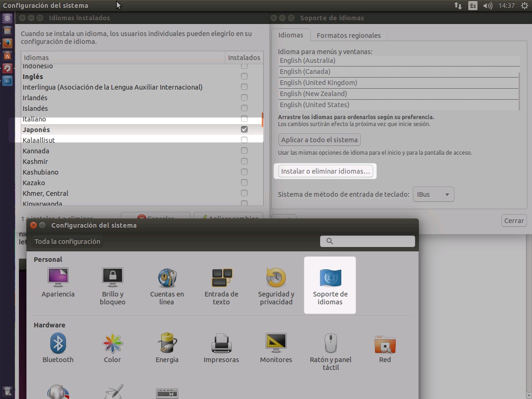
Task: Click the clock showing 14:37
Action: [x=507, y=6]
